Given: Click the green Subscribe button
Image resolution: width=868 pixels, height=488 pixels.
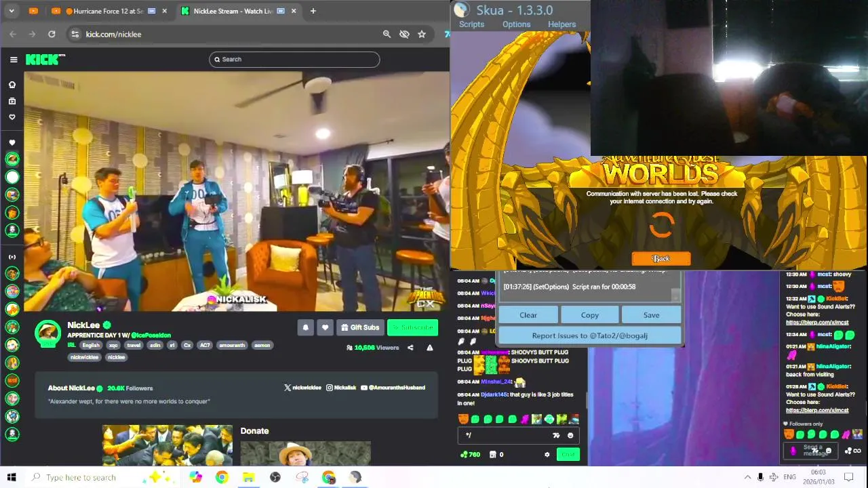Looking at the screenshot, I should 412,327.
